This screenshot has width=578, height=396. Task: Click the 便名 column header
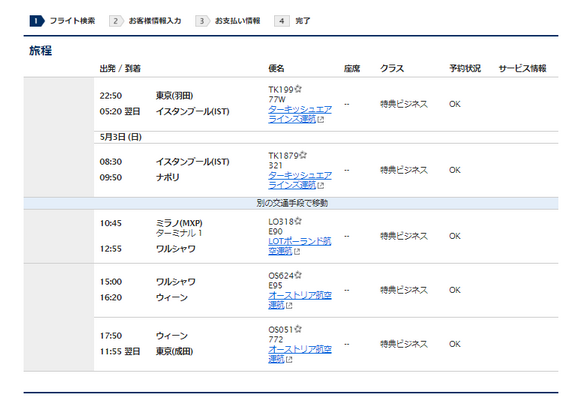pos(276,69)
